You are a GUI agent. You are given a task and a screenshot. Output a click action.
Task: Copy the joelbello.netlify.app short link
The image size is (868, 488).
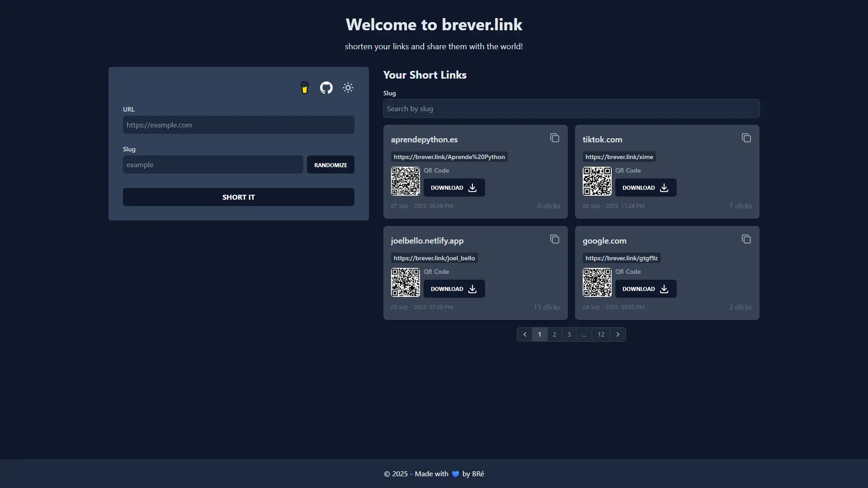554,239
